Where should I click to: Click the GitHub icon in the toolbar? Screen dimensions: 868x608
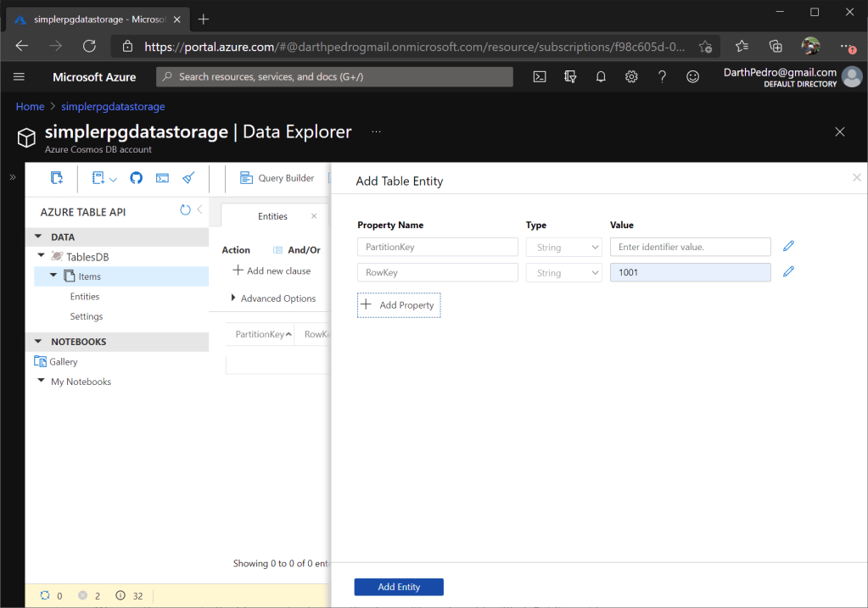point(136,178)
